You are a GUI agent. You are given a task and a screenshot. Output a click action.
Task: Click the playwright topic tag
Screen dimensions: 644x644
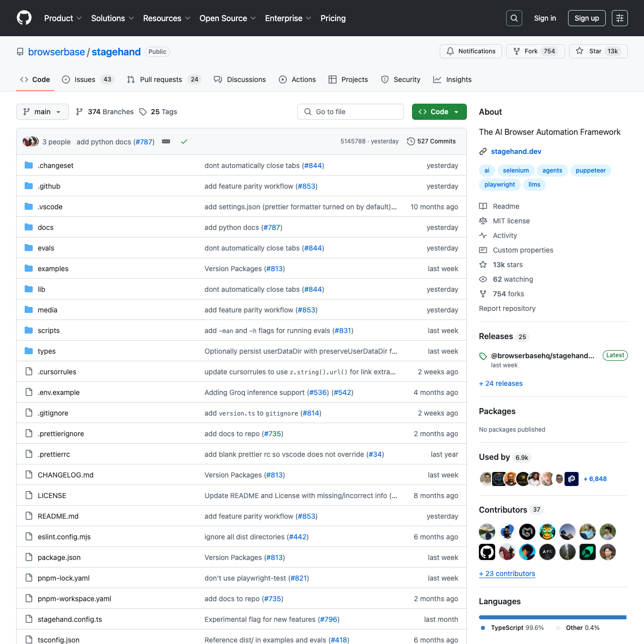pos(500,185)
